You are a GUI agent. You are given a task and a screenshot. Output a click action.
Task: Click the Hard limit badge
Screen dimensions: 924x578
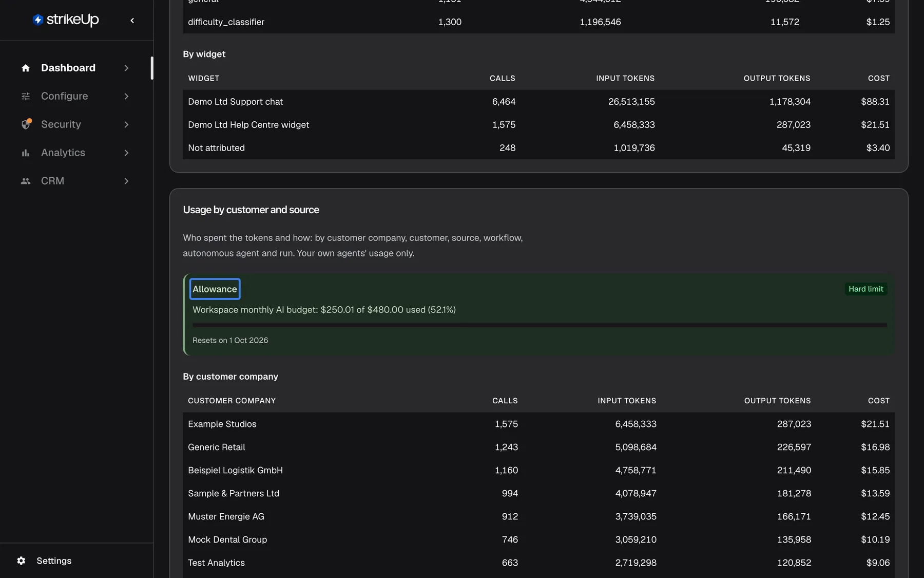(x=866, y=289)
